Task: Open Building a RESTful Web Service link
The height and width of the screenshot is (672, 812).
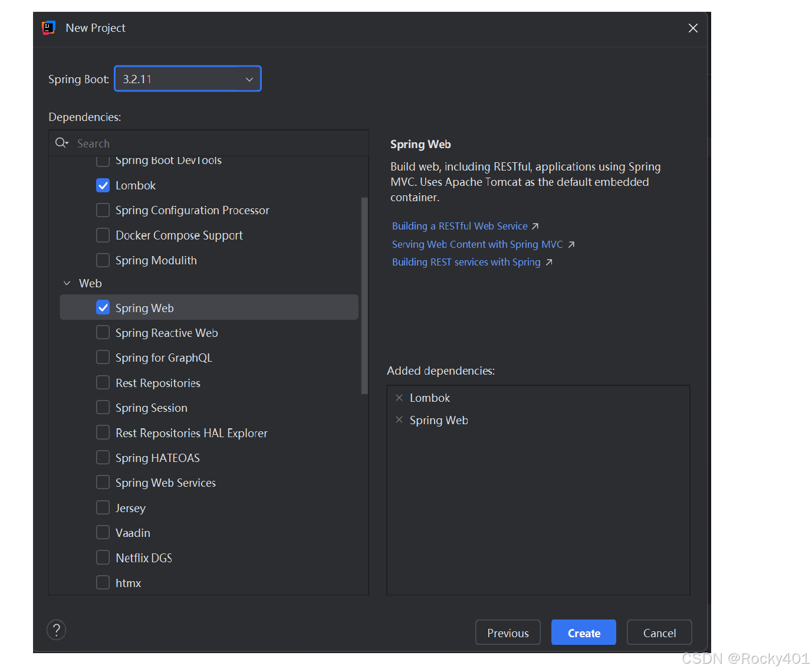Action: click(459, 226)
